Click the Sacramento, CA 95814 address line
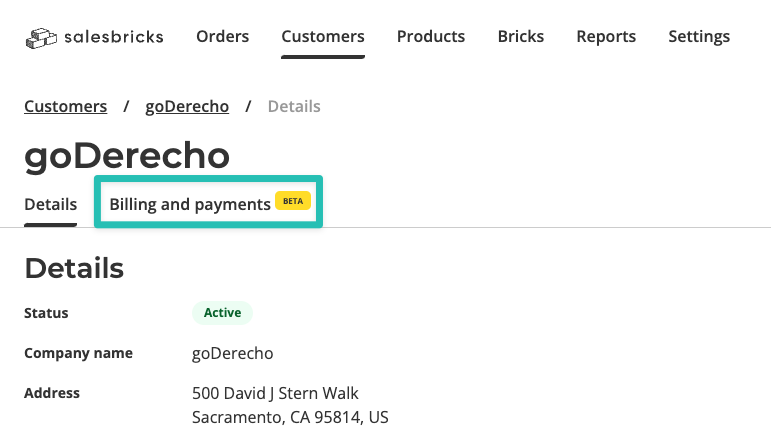 coord(290,417)
